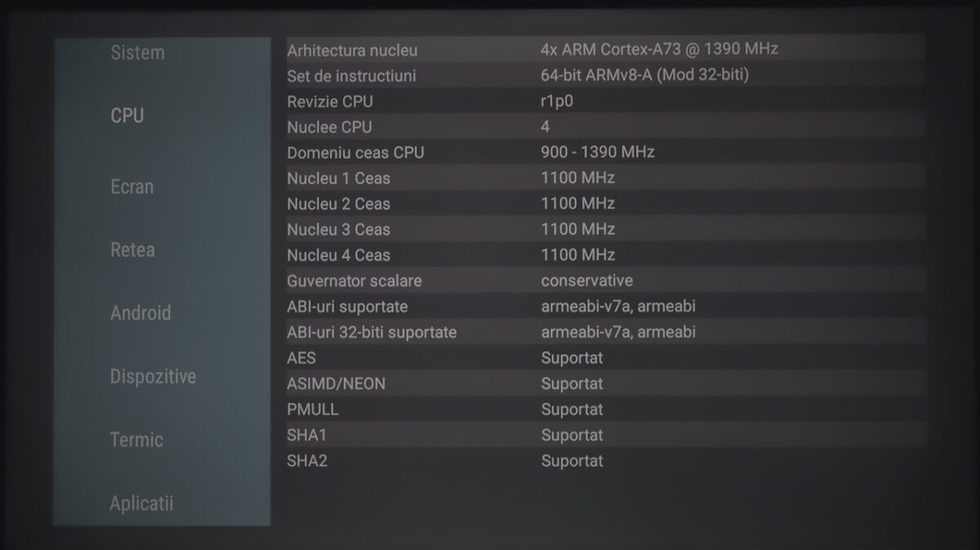
Task: Show the Termic information page
Action: coord(136,440)
